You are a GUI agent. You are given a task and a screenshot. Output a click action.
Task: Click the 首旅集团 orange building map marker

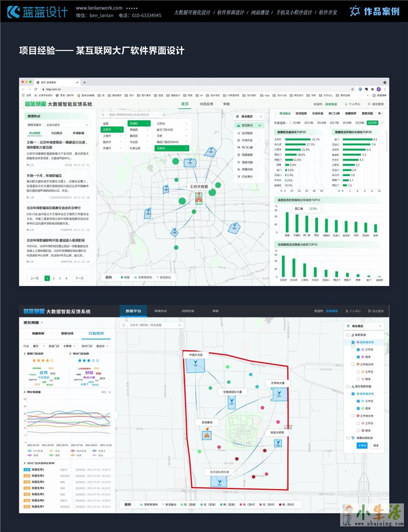(x=207, y=436)
